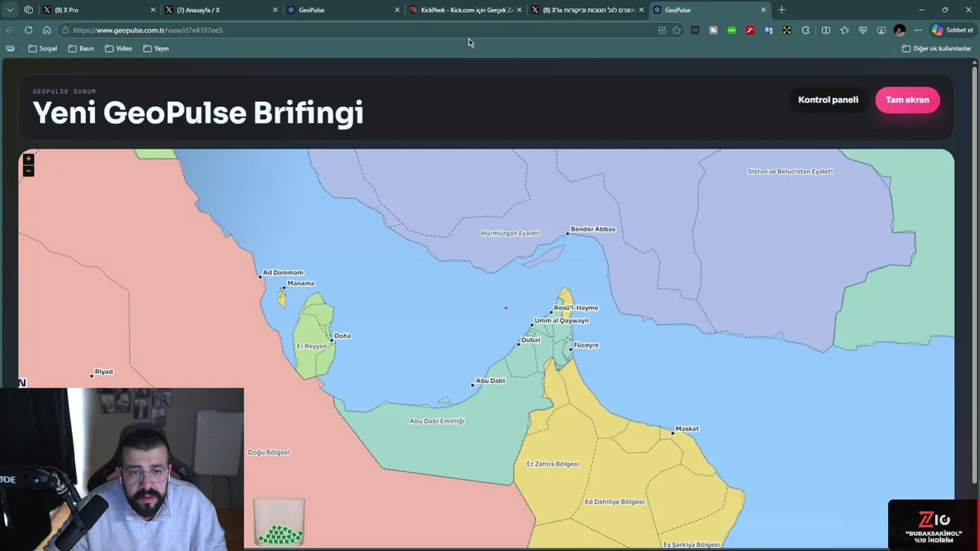Click the Abu Dabi city label

pos(490,380)
